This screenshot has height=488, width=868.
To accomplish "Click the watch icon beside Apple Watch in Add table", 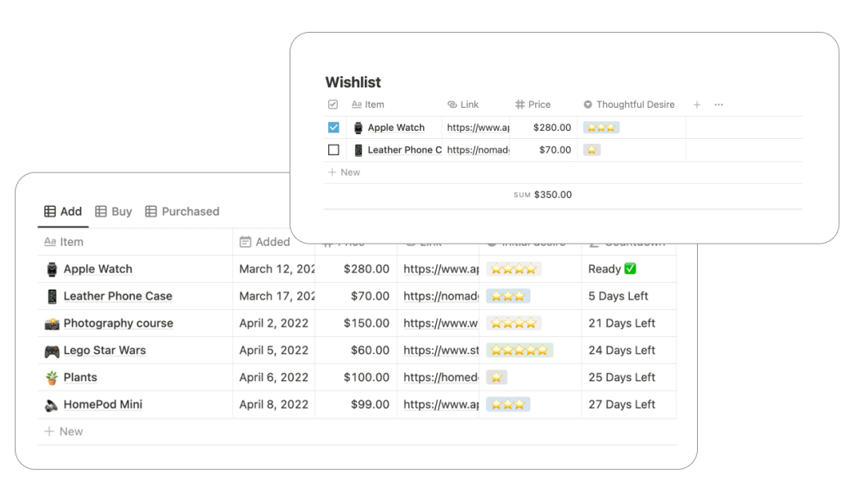I will pos(52,270).
